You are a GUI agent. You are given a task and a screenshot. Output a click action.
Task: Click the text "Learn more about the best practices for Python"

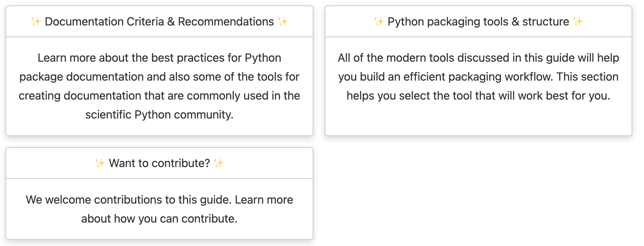159,58
